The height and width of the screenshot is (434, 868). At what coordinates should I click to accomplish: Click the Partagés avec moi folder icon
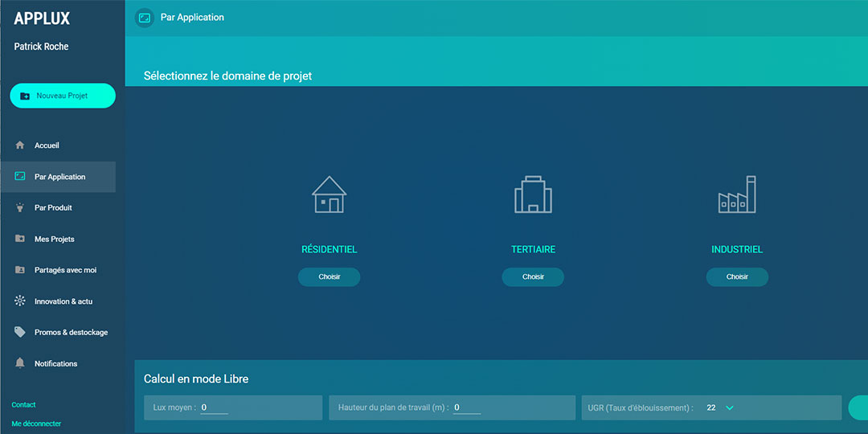(x=20, y=270)
